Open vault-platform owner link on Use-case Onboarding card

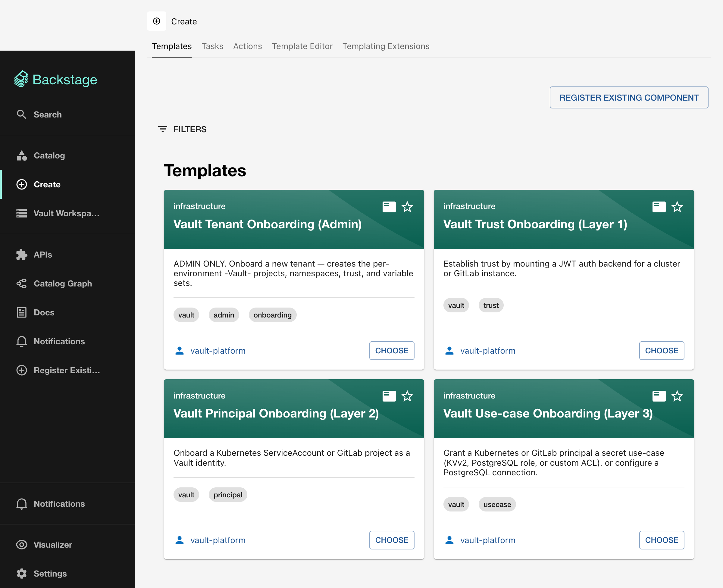click(488, 540)
